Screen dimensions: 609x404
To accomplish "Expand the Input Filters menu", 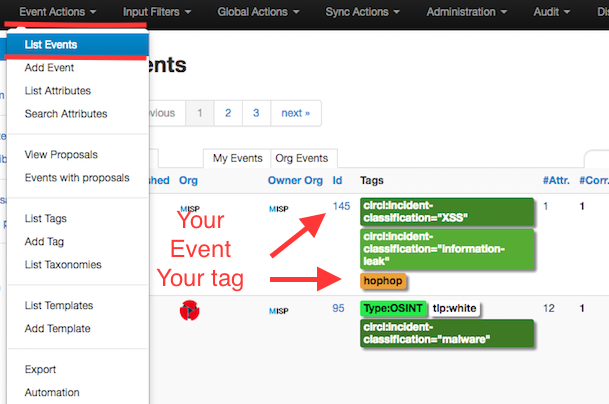I will coord(159,12).
